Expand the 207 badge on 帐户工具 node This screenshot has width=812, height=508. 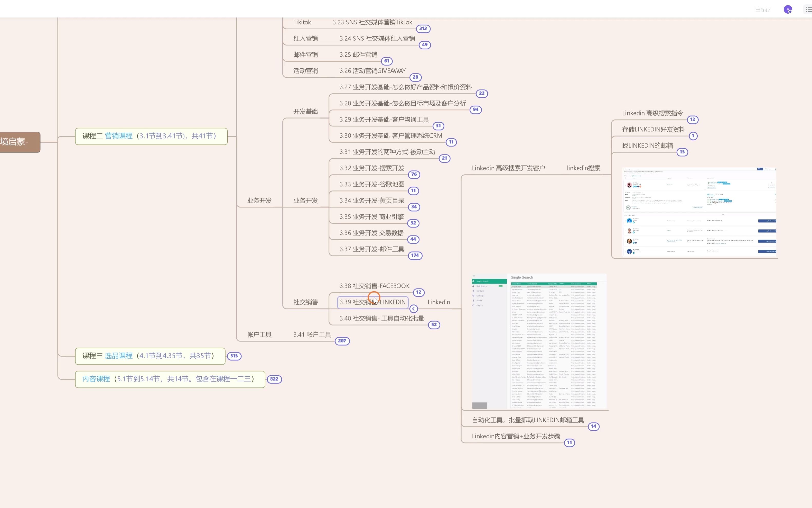pyautogui.click(x=342, y=341)
